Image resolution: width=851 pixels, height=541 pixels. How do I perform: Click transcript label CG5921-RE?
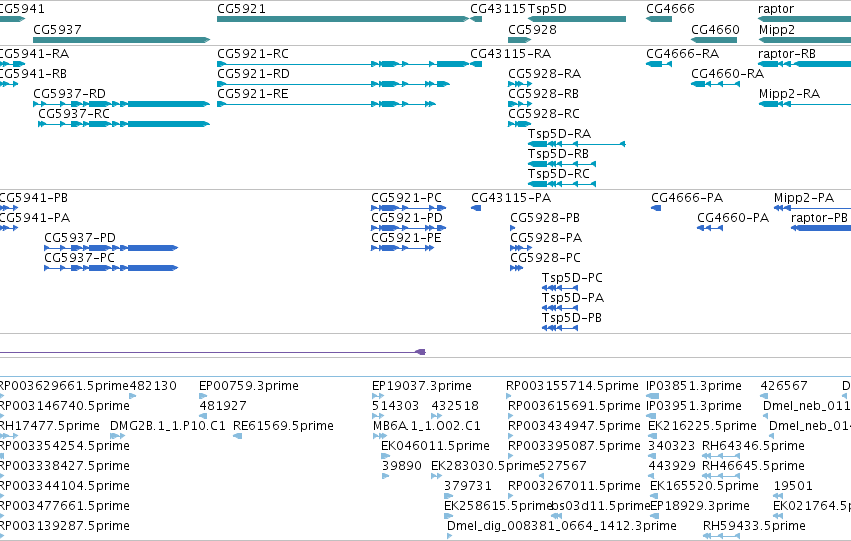253,94
